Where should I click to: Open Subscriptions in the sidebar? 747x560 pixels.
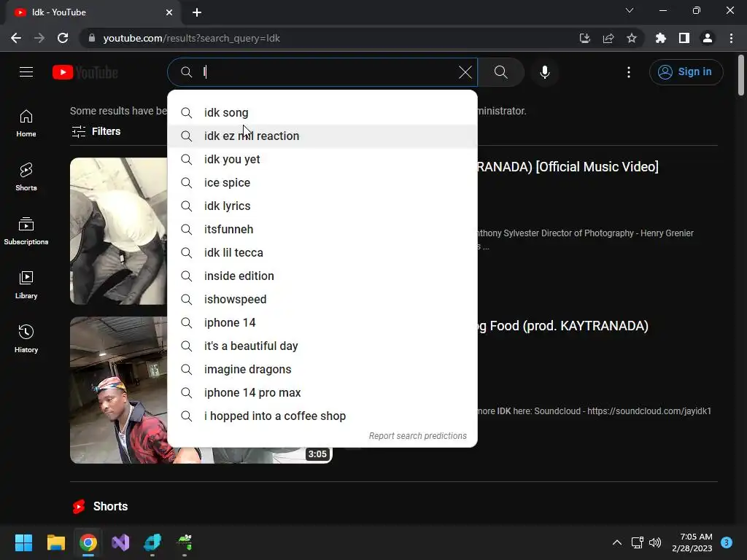coord(26,231)
